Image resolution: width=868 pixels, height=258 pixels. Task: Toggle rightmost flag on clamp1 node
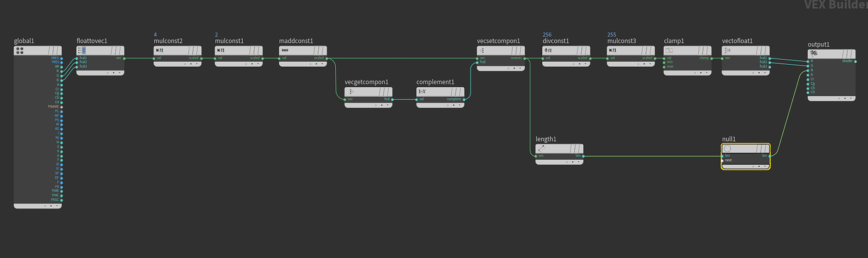[x=708, y=50]
